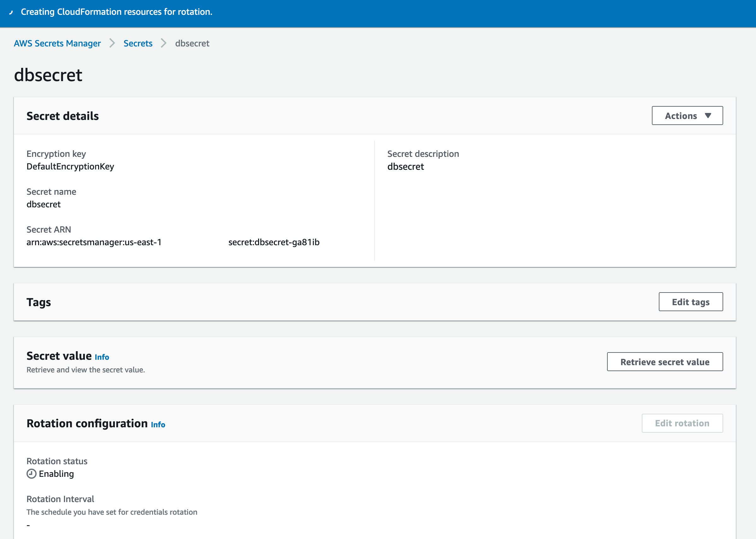Click the secret:dbsecret-ga81ib ARN suffix
This screenshot has height=539, width=756.
tap(274, 242)
